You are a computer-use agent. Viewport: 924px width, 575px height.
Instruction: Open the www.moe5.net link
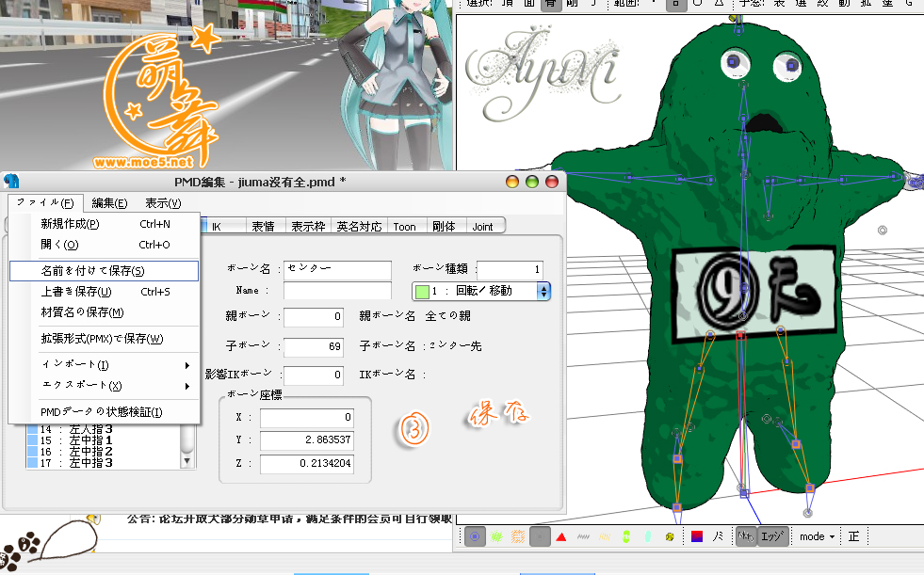coord(143,161)
